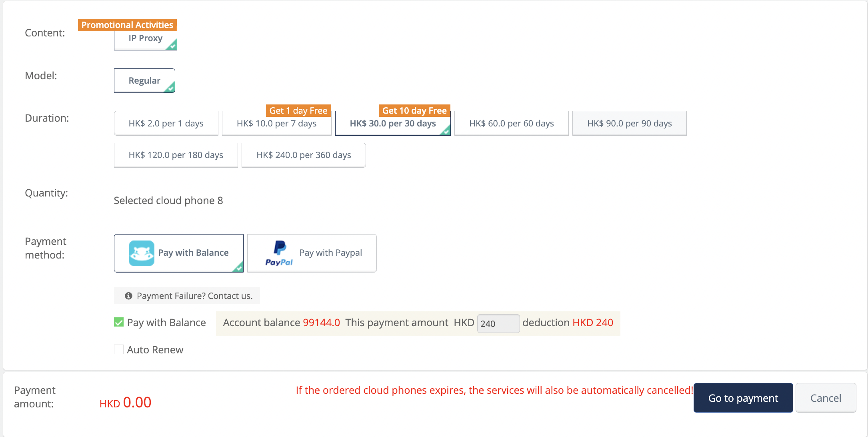Screen dimensions: 868x437
Task: Select the IP Proxy content option
Action: tap(145, 38)
